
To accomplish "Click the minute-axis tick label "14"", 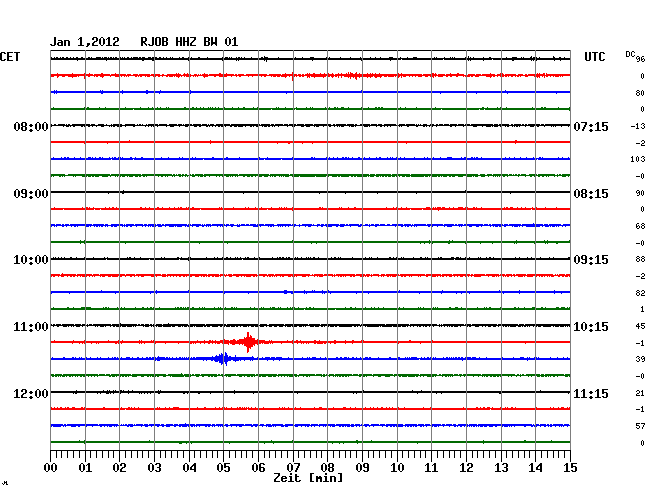I will pyautogui.click(x=535, y=467).
